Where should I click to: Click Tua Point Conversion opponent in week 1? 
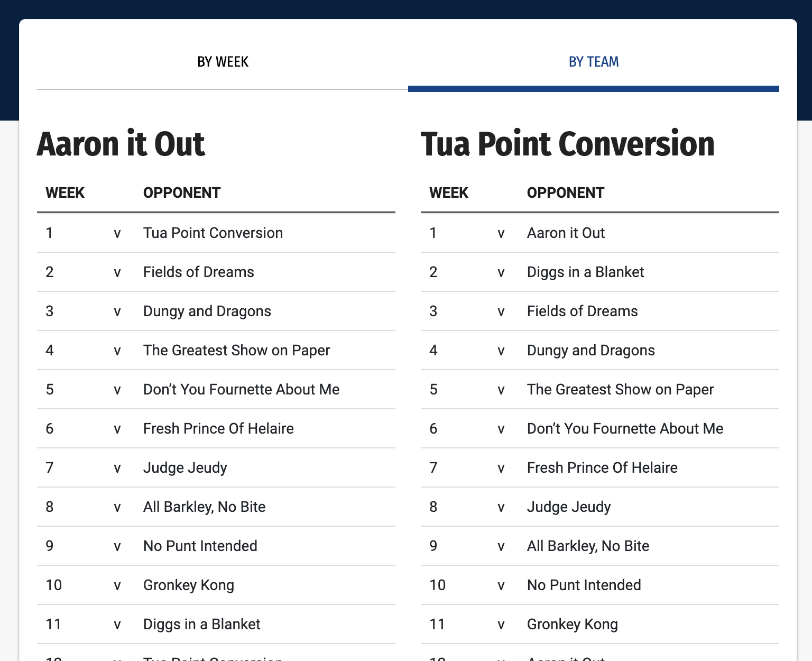[213, 233]
